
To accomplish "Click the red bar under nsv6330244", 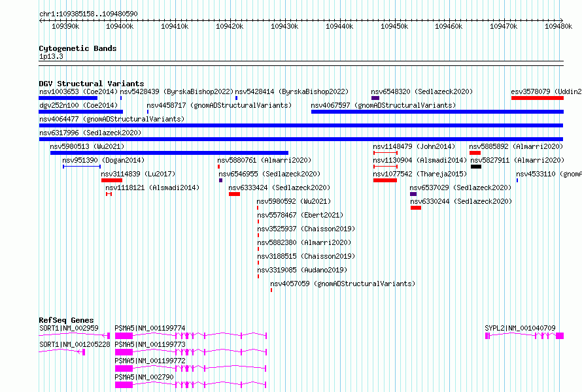I will pos(416,208).
